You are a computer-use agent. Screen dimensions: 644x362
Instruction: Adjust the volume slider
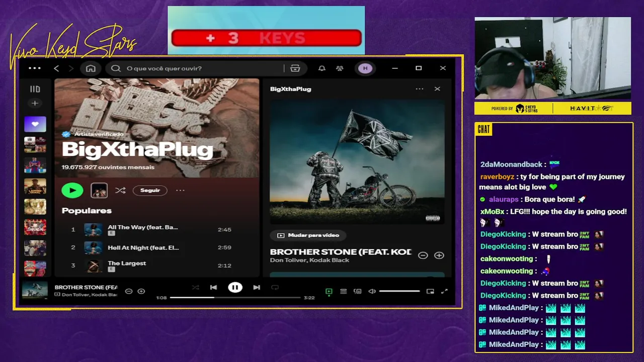coord(399,291)
